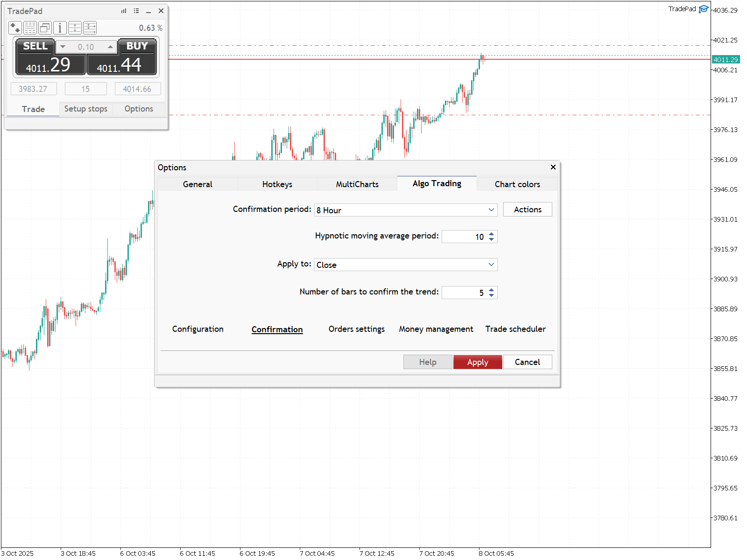Increase the lot size 0.10
Viewport: 747px width, 560px height.
pyautogui.click(x=110, y=47)
